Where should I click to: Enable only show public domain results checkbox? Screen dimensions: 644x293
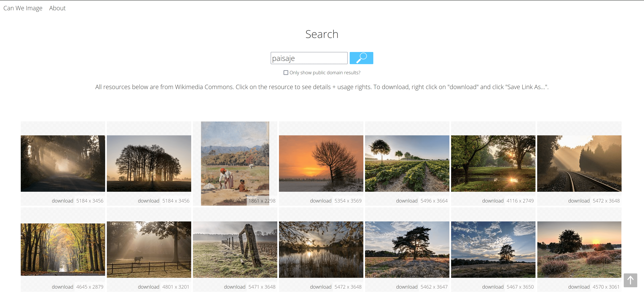click(286, 73)
